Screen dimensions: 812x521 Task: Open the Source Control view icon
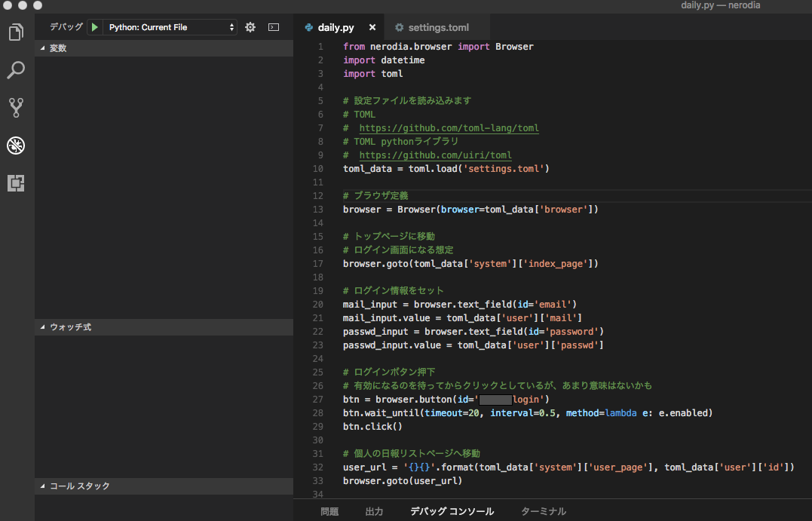[16, 108]
